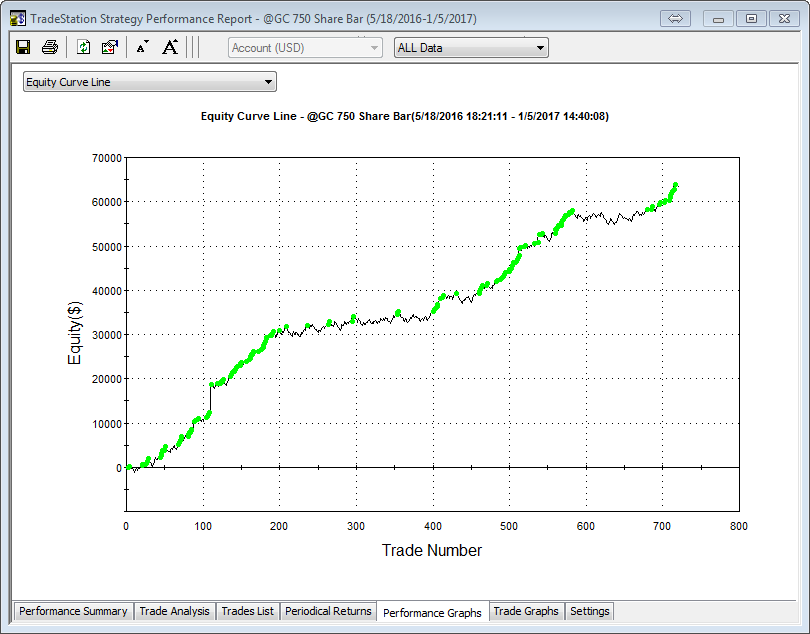This screenshot has height=634, width=810.
Task: Click the chart title above the equity curve
Action: (404, 116)
